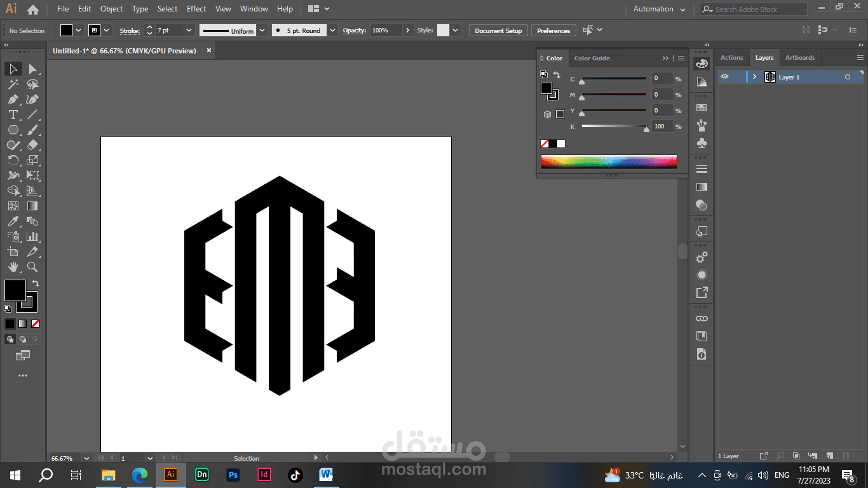Select the Pen tool
The height and width of the screenshot is (488, 868).
(x=13, y=99)
